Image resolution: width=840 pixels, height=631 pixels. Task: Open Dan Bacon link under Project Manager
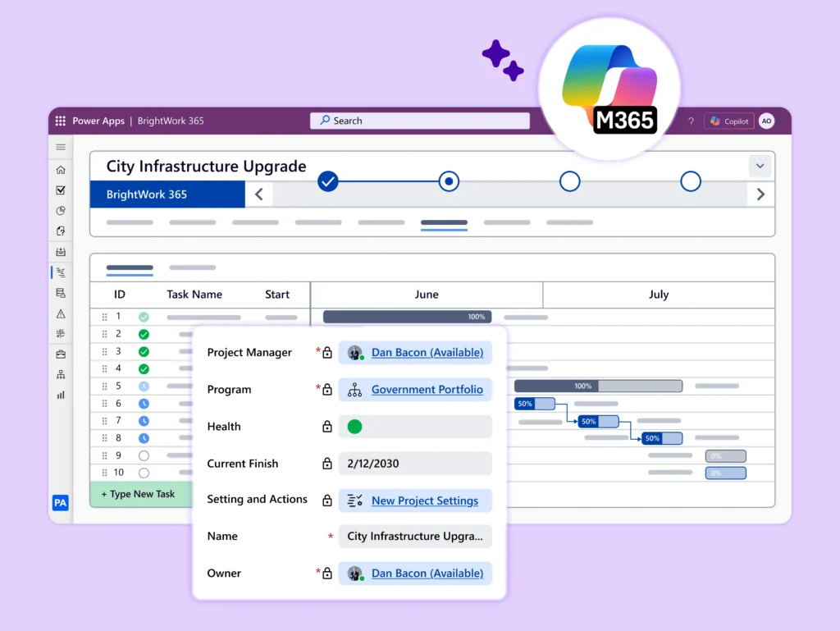coord(427,353)
